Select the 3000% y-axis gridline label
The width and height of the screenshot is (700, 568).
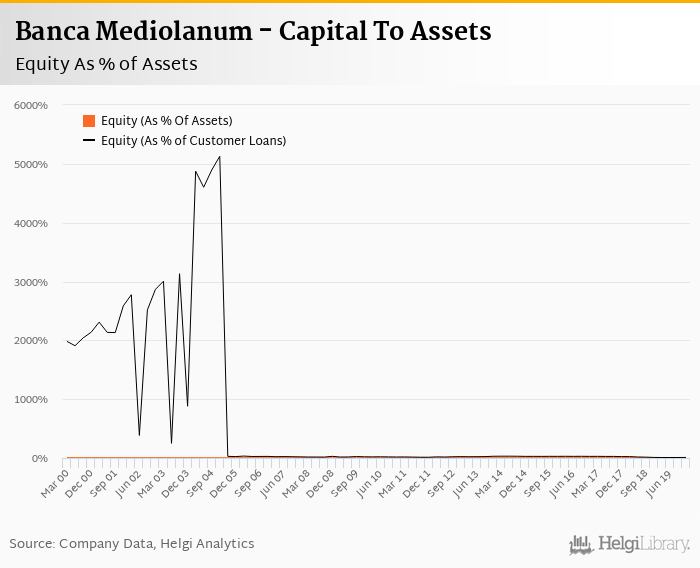pyautogui.click(x=31, y=282)
